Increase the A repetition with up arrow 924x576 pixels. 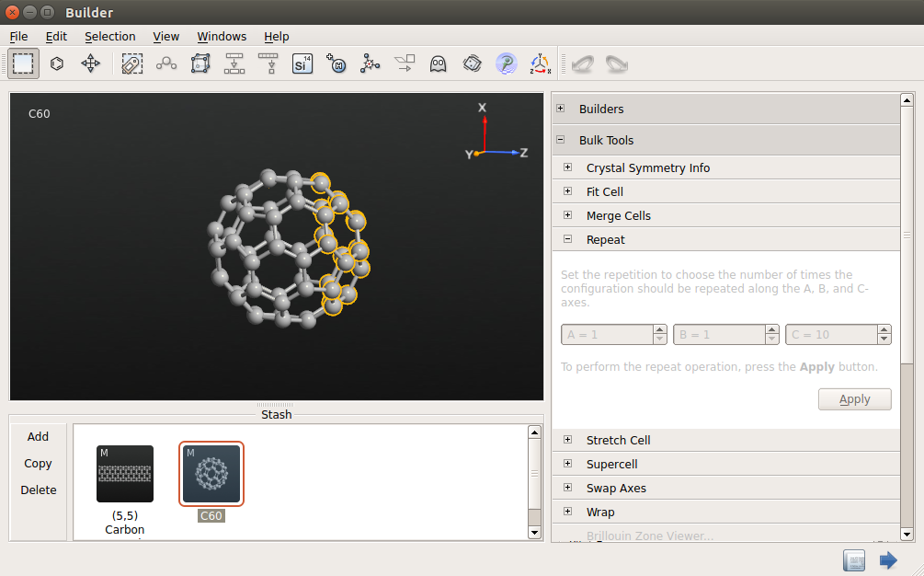point(660,329)
